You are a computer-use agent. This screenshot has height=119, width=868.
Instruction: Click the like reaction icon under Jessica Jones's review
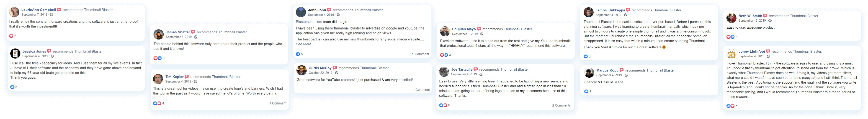coord(12,87)
